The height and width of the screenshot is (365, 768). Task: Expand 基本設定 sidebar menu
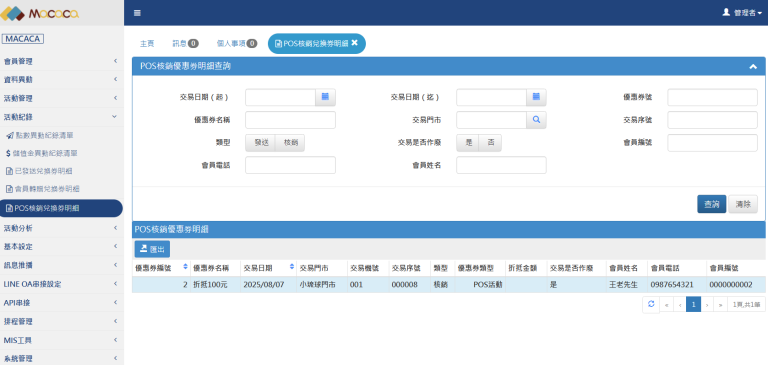(x=61, y=246)
